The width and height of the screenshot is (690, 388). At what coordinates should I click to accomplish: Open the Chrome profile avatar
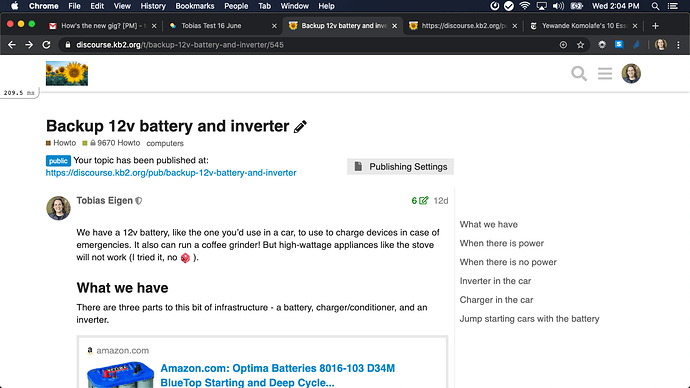[661, 44]
